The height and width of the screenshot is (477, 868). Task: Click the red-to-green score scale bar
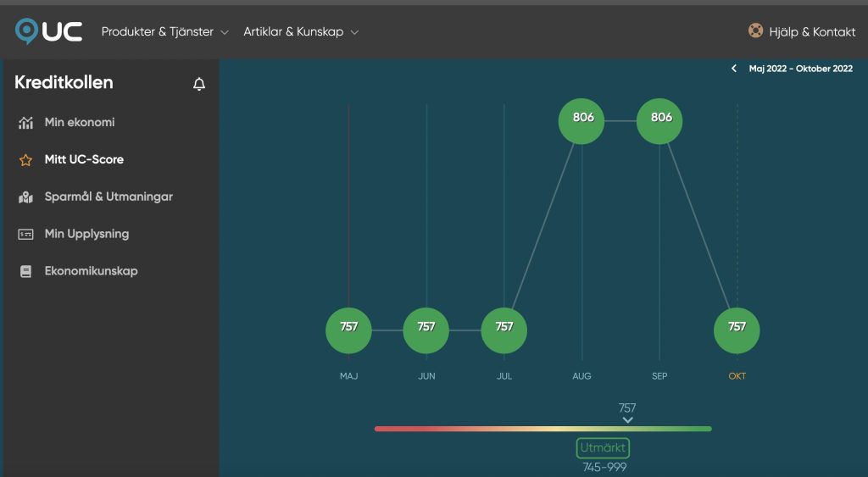click(543, 429)
